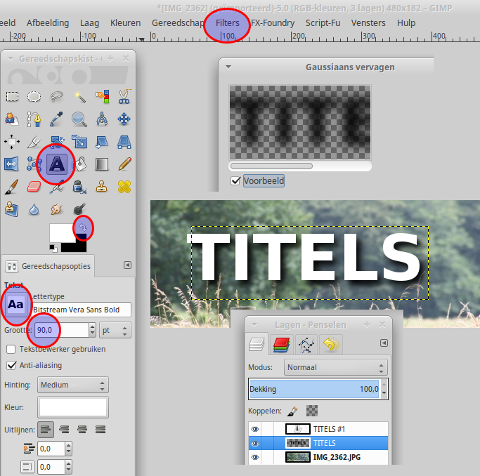Select the Perspective tool
Screen dimensions: 480x476
click(x=124, y=142)
